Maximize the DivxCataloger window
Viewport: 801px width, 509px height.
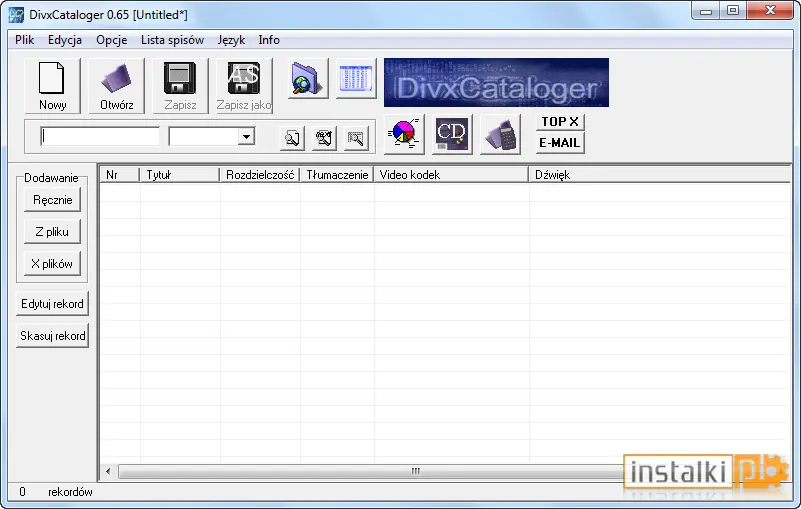pos(733,11)
